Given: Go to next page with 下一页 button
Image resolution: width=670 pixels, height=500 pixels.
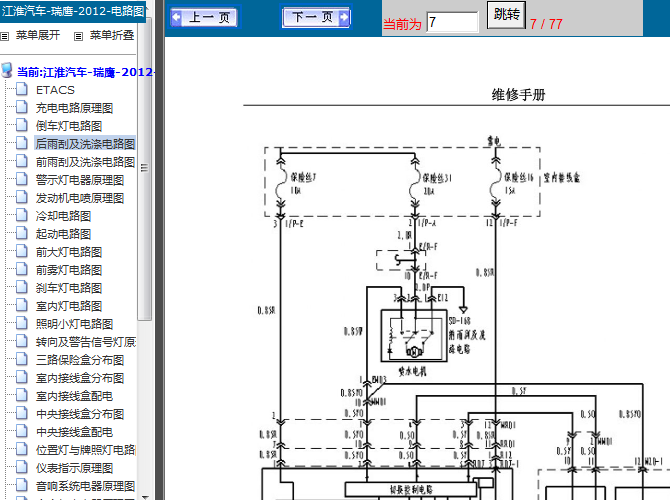Looking at the screenshot, I should 316,18.
